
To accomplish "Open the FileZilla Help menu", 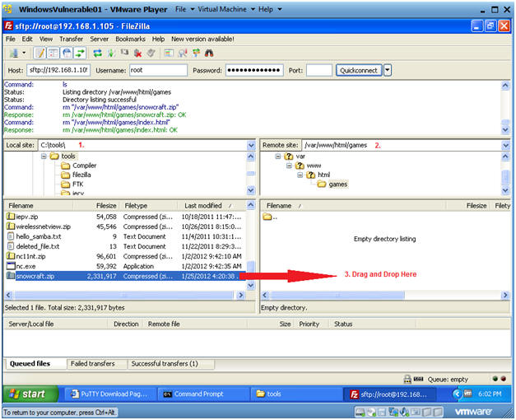I will 158,39.
